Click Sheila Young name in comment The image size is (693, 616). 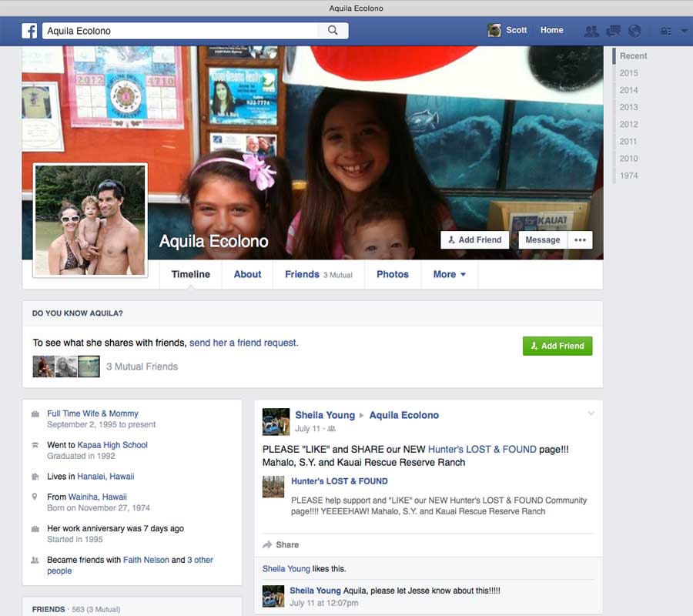[x=315, y=591]
